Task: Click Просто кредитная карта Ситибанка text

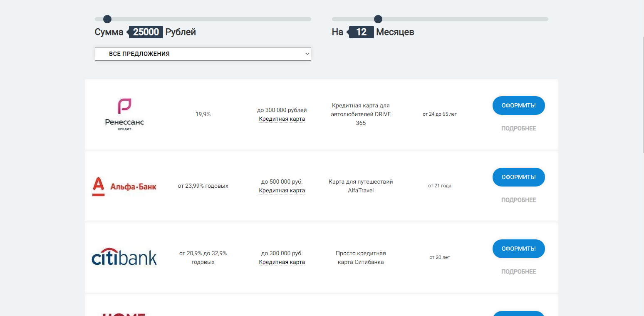Action: 361,258
